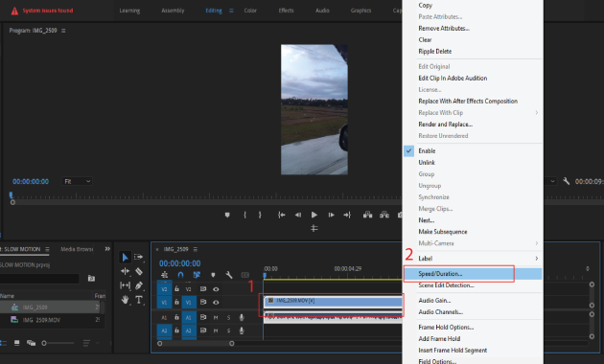Select the Slip tool
604x364 pixels.
coord(125,285)
